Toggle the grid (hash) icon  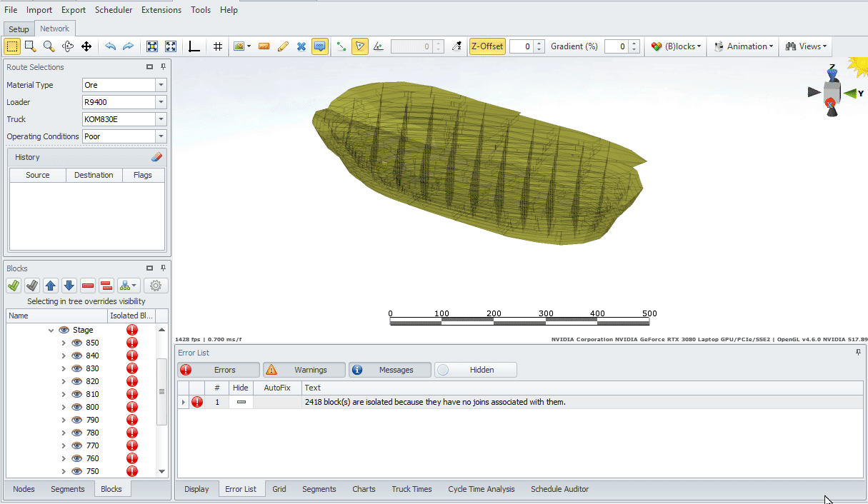tap(218, 46)
